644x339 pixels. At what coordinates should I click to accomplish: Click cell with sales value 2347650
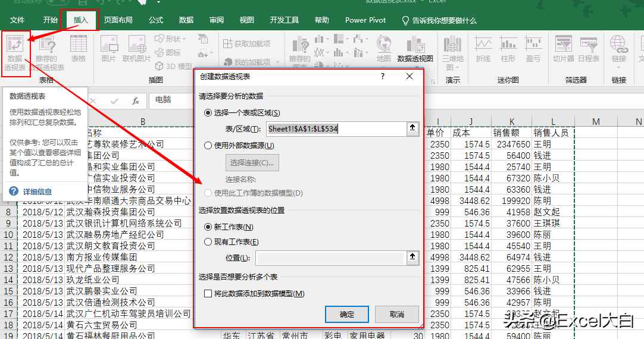[x=511, y=145]
